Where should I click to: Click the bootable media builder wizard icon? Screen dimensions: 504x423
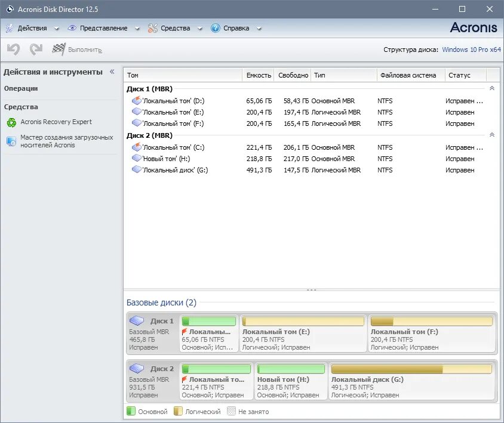[11, 141]
